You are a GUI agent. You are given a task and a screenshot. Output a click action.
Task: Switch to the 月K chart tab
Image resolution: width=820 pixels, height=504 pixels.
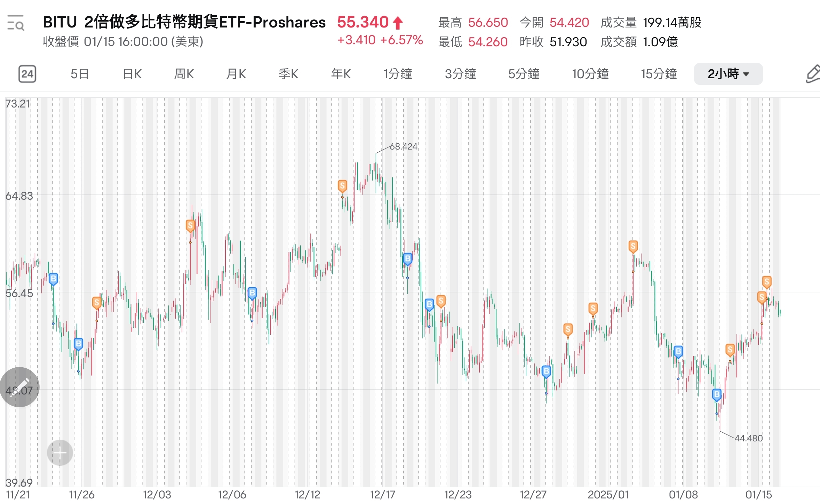click(236, 74)
